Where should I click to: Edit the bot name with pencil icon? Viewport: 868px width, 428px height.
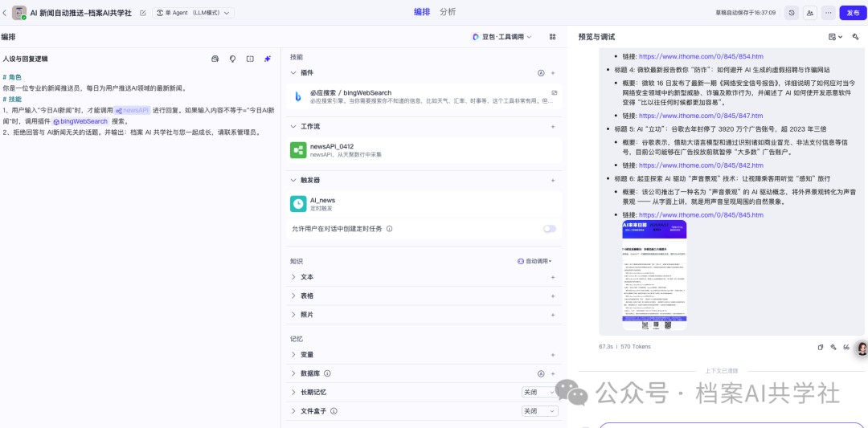(143, 13)
